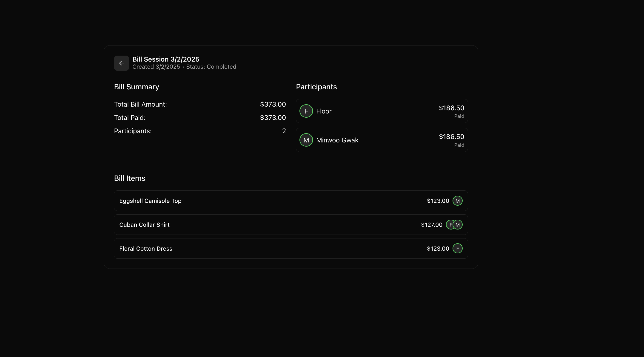Click the Bill Items heading

129,178
